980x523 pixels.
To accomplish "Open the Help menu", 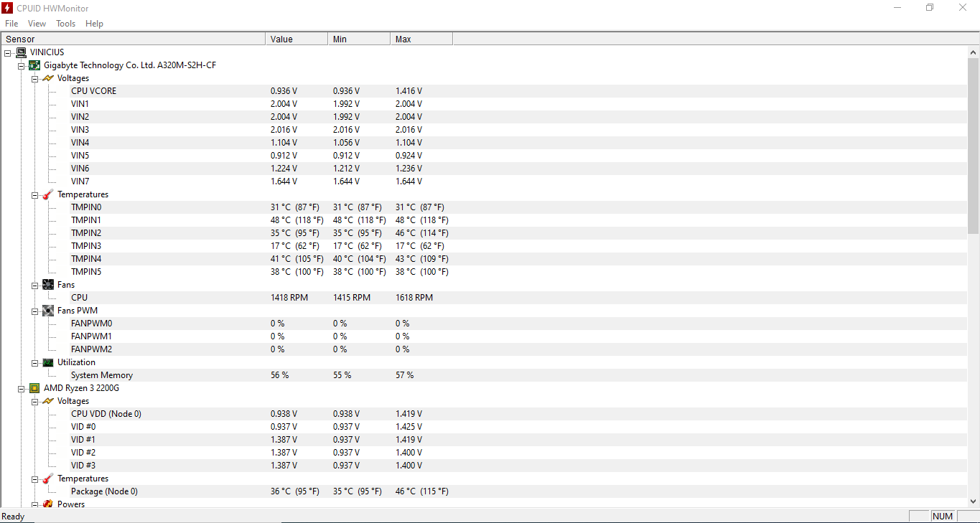I will tap(94, 24).
